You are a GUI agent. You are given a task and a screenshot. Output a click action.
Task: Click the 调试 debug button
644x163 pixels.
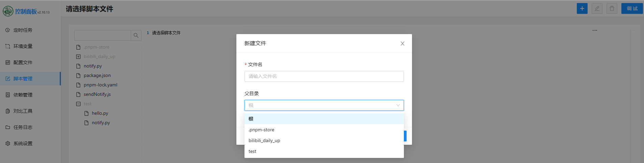(x=632, y=8)
